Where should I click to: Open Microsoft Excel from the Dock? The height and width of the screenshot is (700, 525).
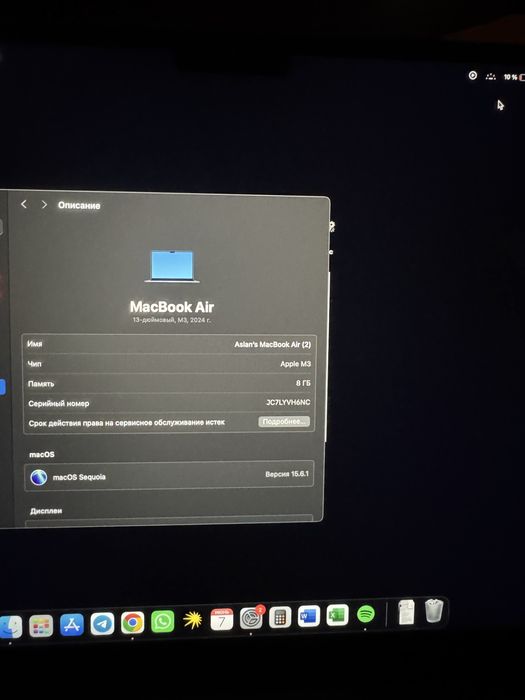click(338, 615)
